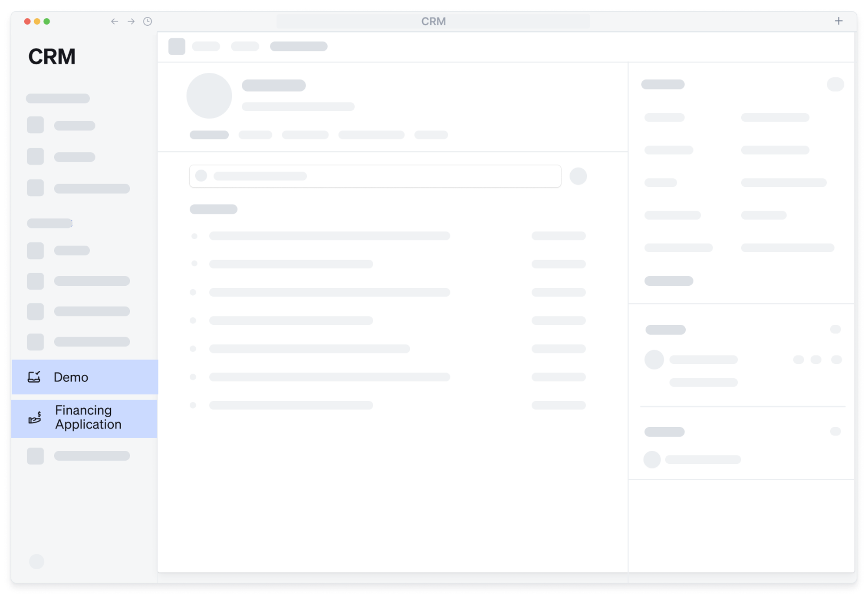
Task: Click round button at top of right panel
Action: pyautogui.click(x=835, y=84)
